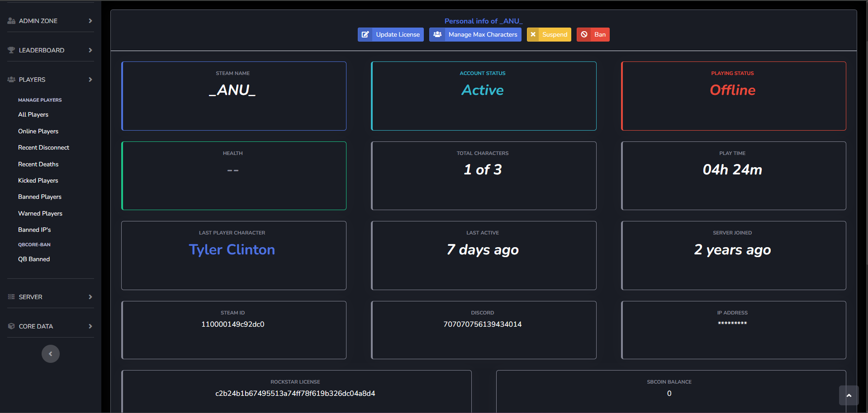
Task: Collapse the sidebar using the circular chevron
Action: 50,354
